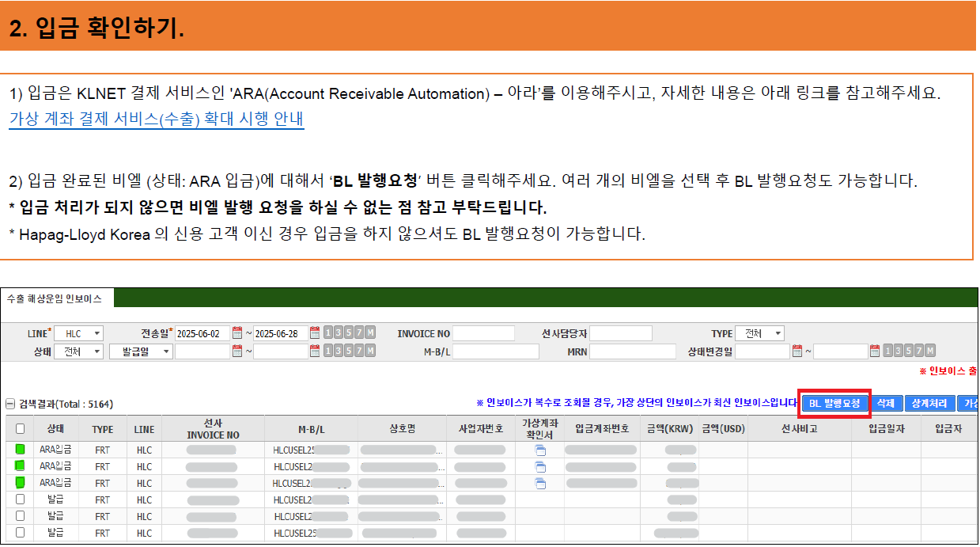Uncheck the first ARA입금 row's green checkbox
The width and height of the screenshot is (980, 547).
pyautogui.click(x=21, y=450)
